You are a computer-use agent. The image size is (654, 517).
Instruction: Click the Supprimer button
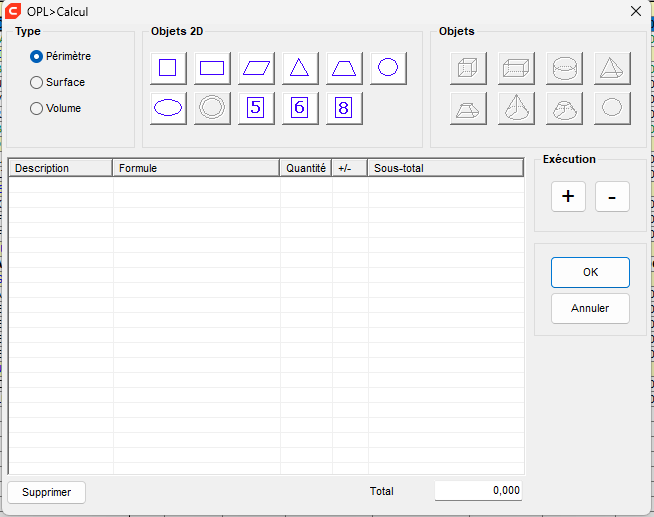pos(46,492)
